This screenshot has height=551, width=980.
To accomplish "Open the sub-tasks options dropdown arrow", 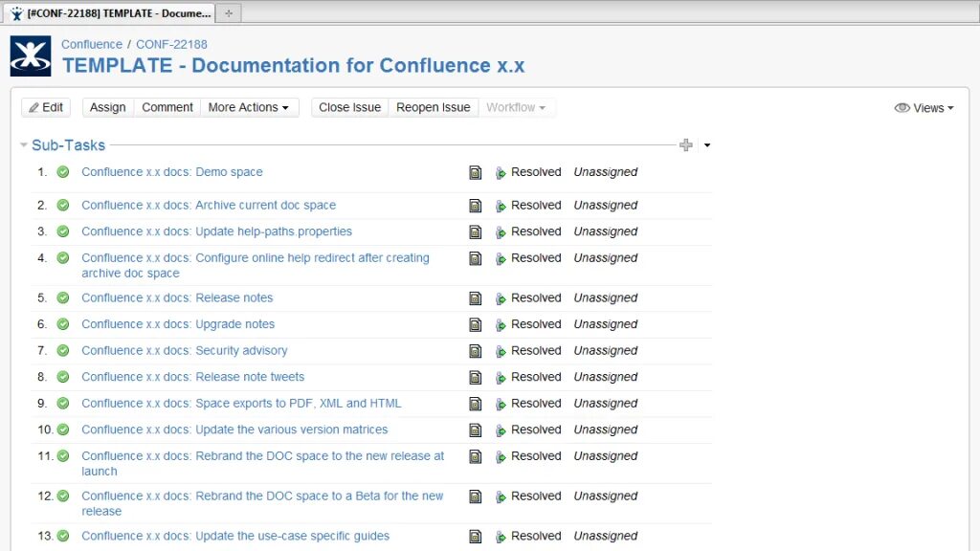I will pos(707,145).
